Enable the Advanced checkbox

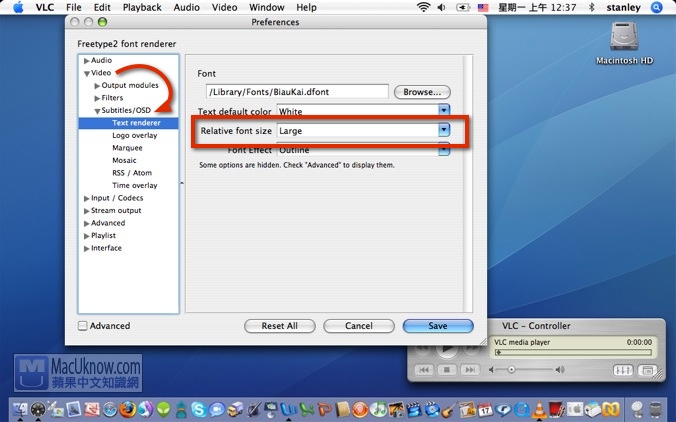pyautogui.click(x=82, y=326)
